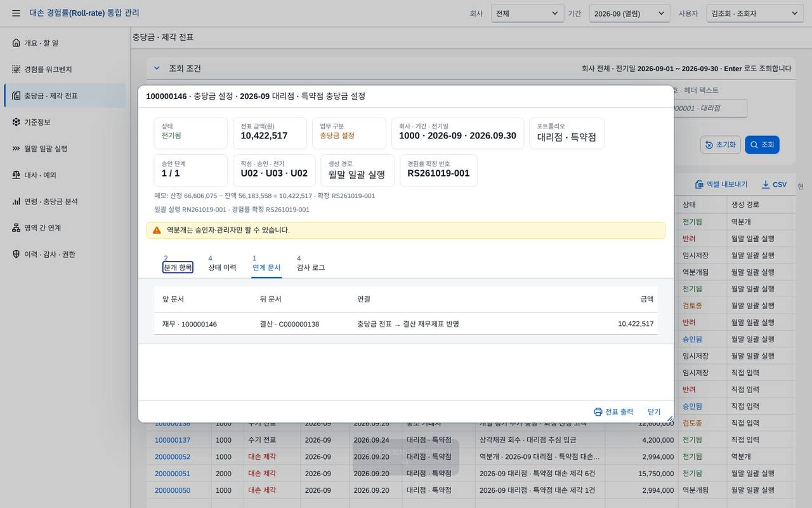Click the warning triangle icon in banner

pos(157,230)
